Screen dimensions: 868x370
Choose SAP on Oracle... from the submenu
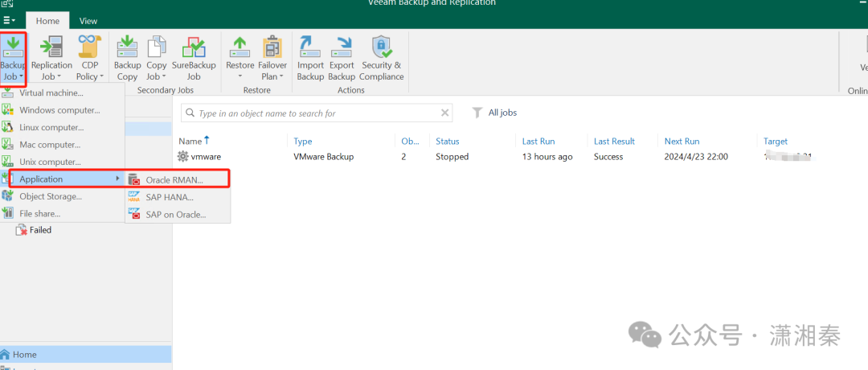pyautogui.click(x=178, y=214)
